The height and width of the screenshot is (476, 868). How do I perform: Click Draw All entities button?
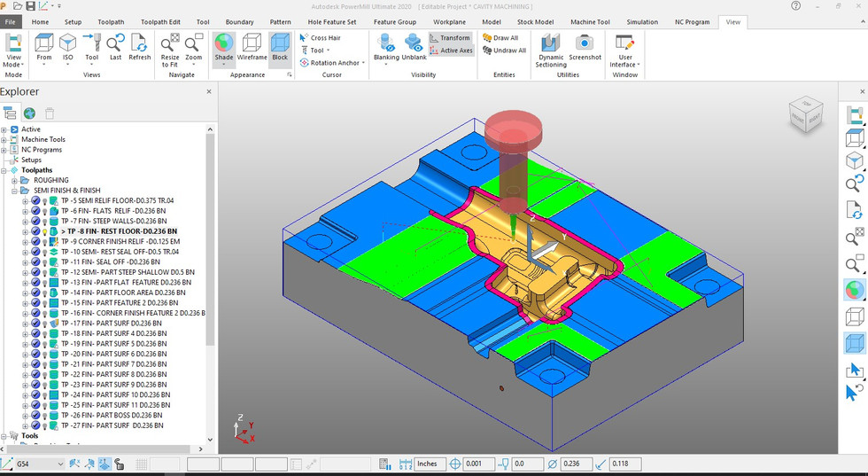coord(500,38)
